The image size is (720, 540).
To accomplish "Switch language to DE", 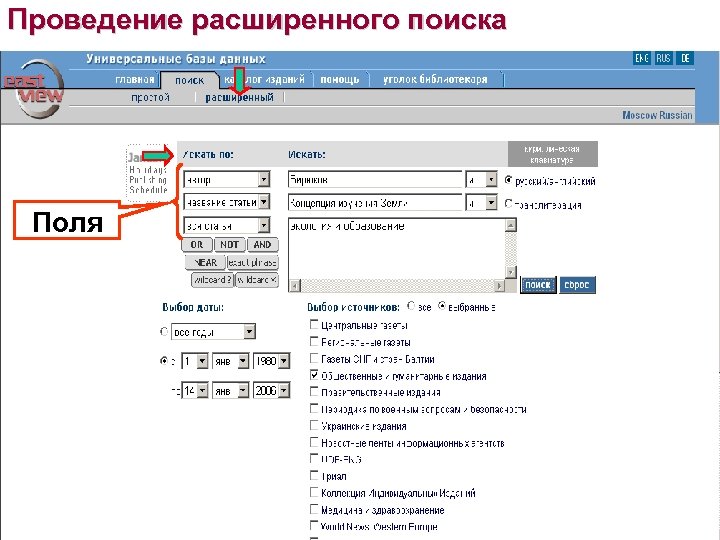I will pyautogui.click(x=685, y=58).
